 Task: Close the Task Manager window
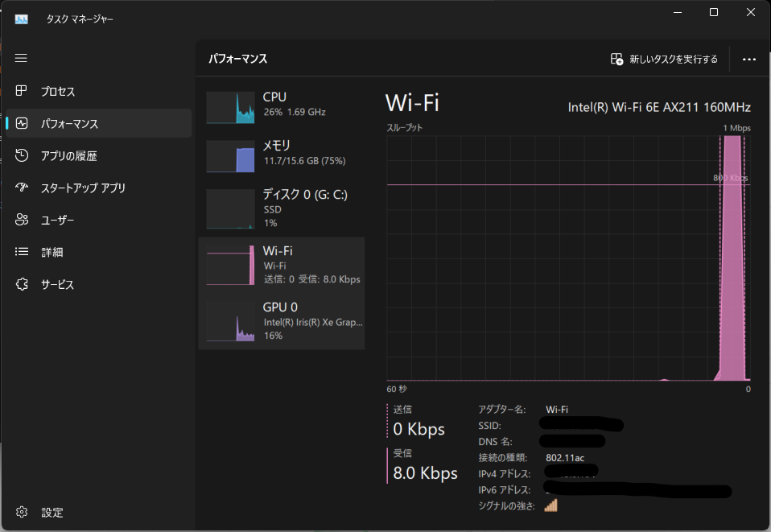point(750,12)
